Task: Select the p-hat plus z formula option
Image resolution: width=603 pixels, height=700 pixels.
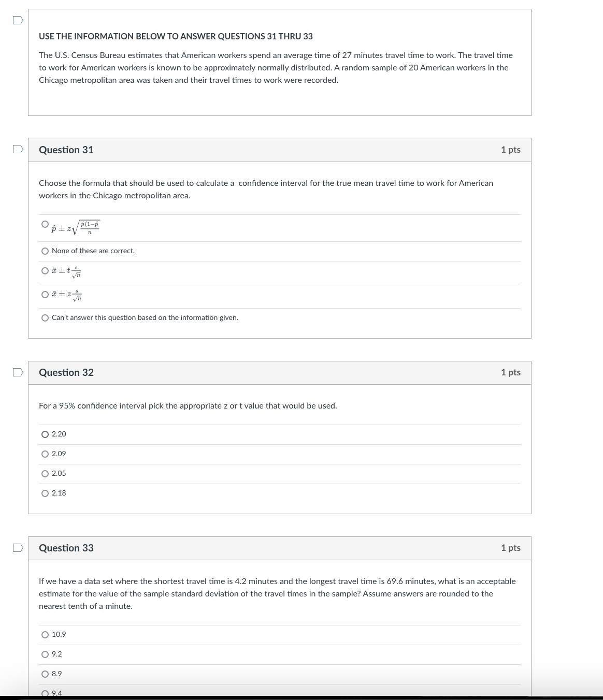Action: point(45,223)
